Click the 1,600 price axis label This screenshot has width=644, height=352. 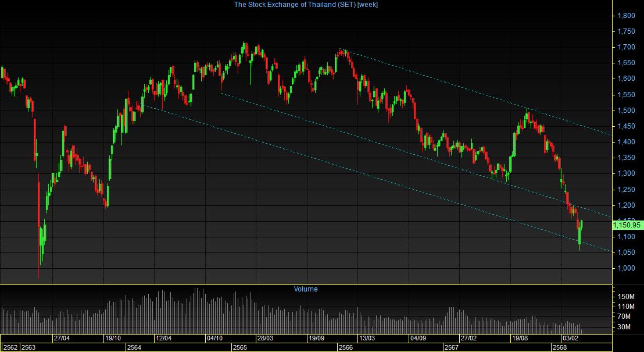tap(627, 79)
